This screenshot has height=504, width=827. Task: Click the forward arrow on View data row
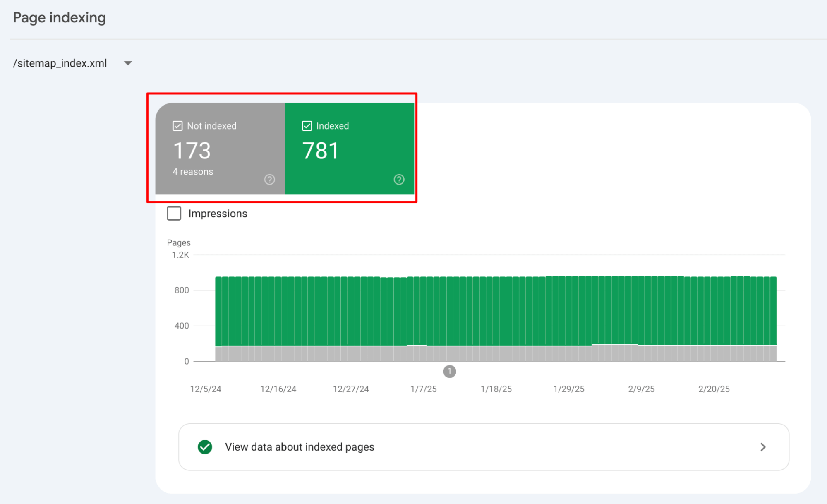(765, 446)
